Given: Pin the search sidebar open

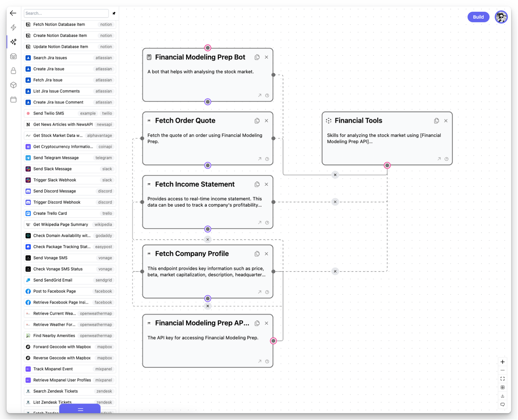Looking at the screenshot, I should click(x=114, y=13).
